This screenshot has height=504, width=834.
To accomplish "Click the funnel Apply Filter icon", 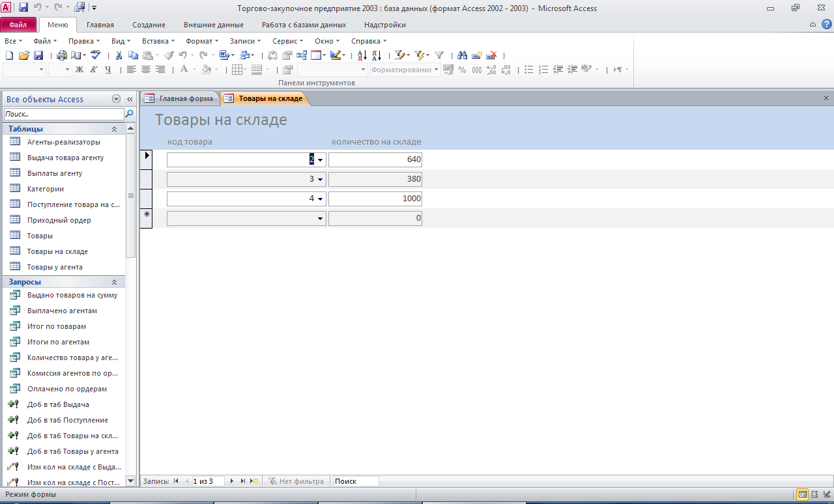I will 439,55.
